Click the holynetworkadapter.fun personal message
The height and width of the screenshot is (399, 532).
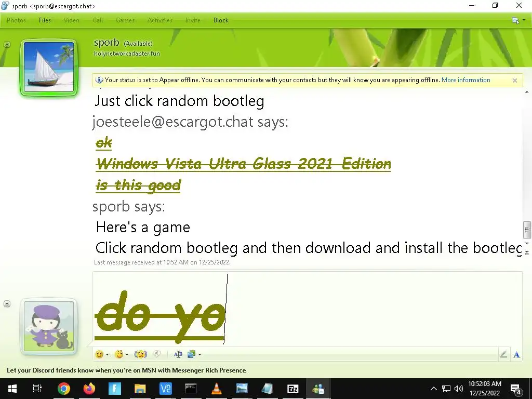click(x=127, y=54)
